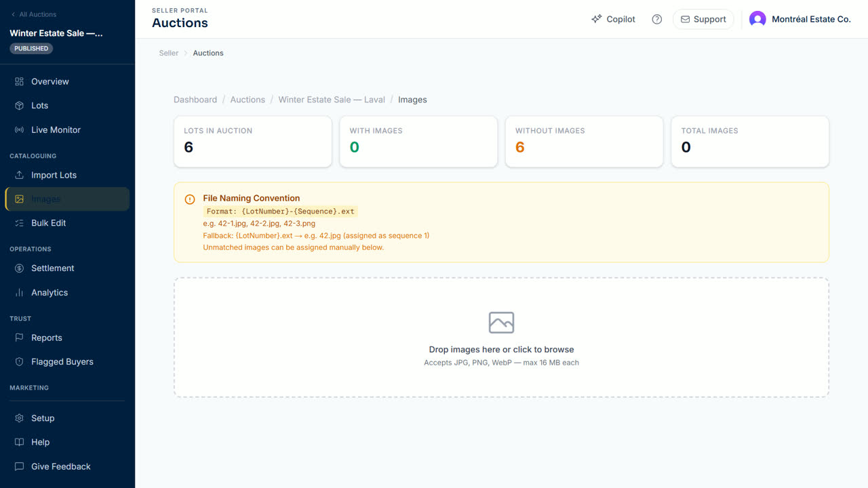Open the Analytics menu item
This screenshot has height=488, width=868.
click(x=67, y=293)
